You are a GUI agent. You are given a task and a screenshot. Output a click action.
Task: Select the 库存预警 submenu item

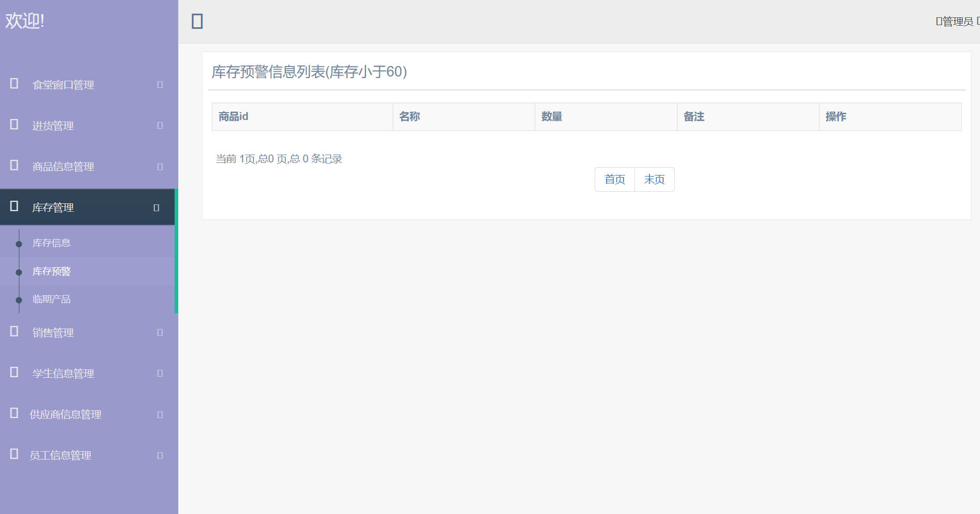pos(51,271)
